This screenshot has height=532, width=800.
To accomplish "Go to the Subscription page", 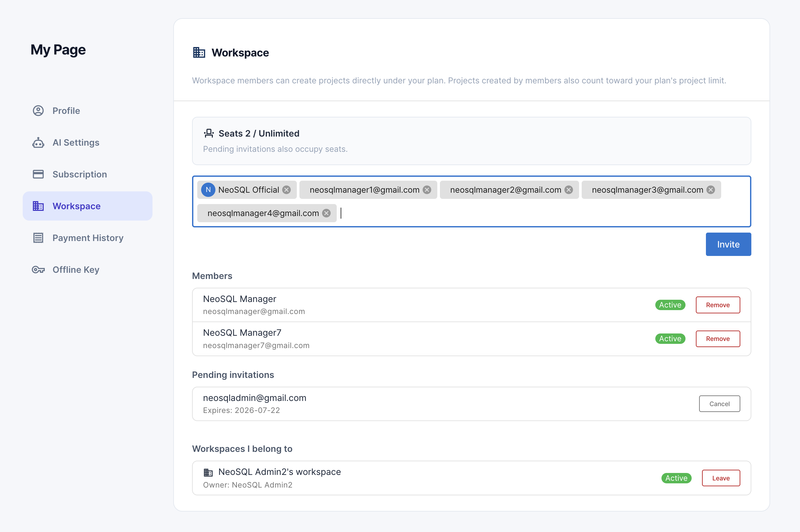I will tap(88, 174).
